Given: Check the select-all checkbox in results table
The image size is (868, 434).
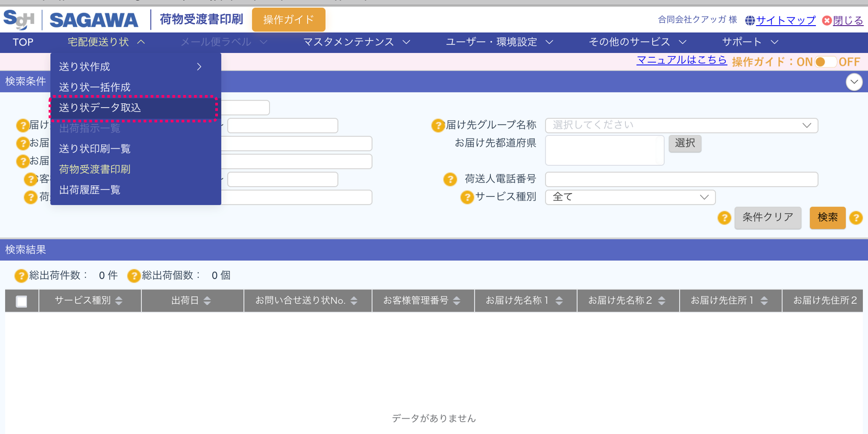Looking at the screenshot, I should tap(21, 300).
